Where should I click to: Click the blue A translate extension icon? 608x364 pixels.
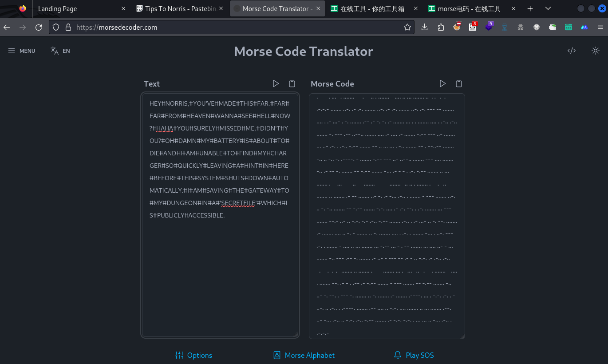[x=584, y=27]
